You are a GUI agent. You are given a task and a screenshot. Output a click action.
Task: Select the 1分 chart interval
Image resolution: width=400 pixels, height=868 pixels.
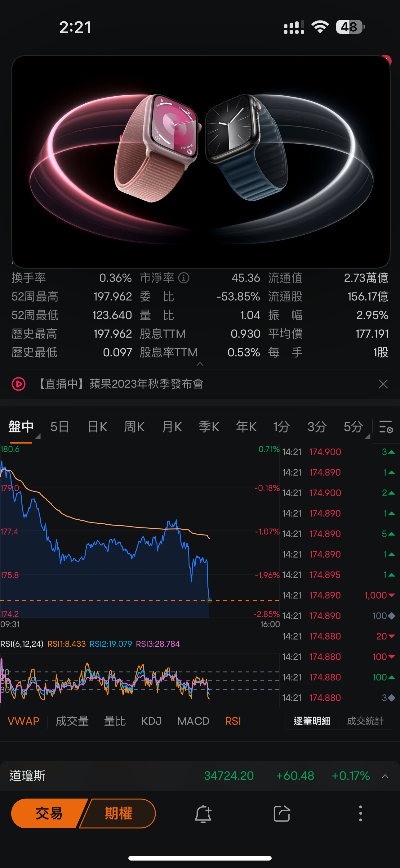pos(282,427)
